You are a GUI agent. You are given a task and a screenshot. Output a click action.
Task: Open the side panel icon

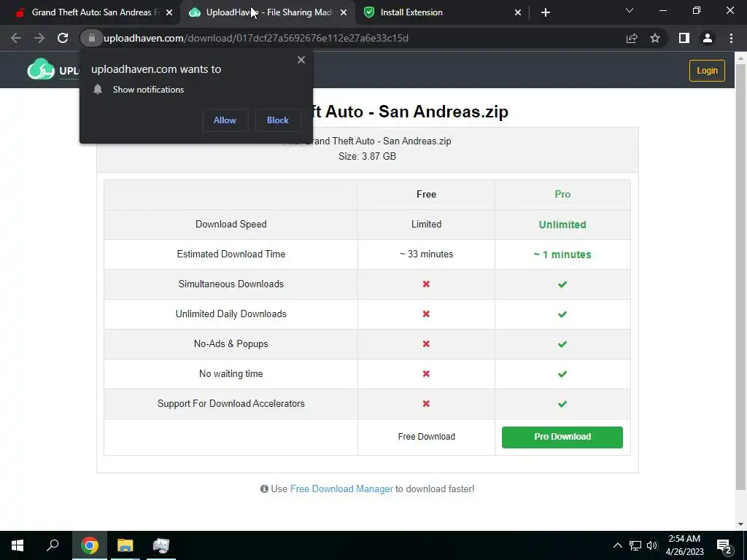coord(684,38)
